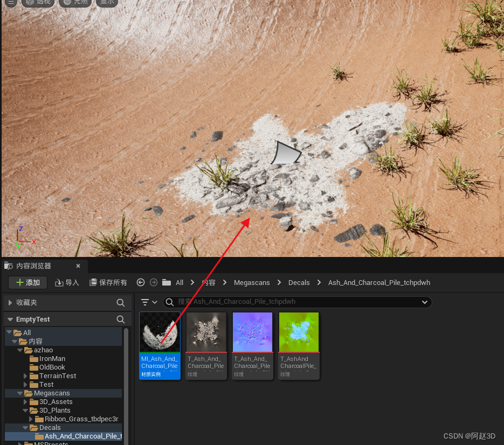
Task: Click the decal actor icon in viewport
Action: (x=286, y=153)
